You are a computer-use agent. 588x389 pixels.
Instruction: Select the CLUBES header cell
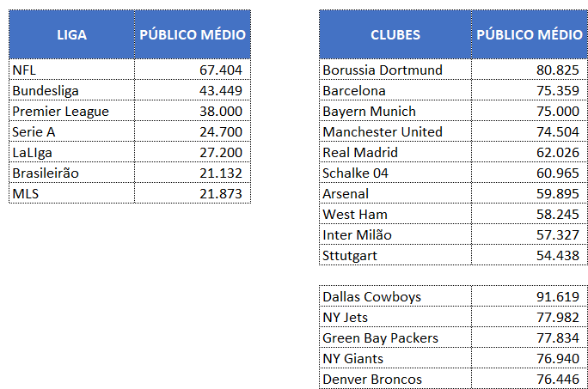pos(395,34)
